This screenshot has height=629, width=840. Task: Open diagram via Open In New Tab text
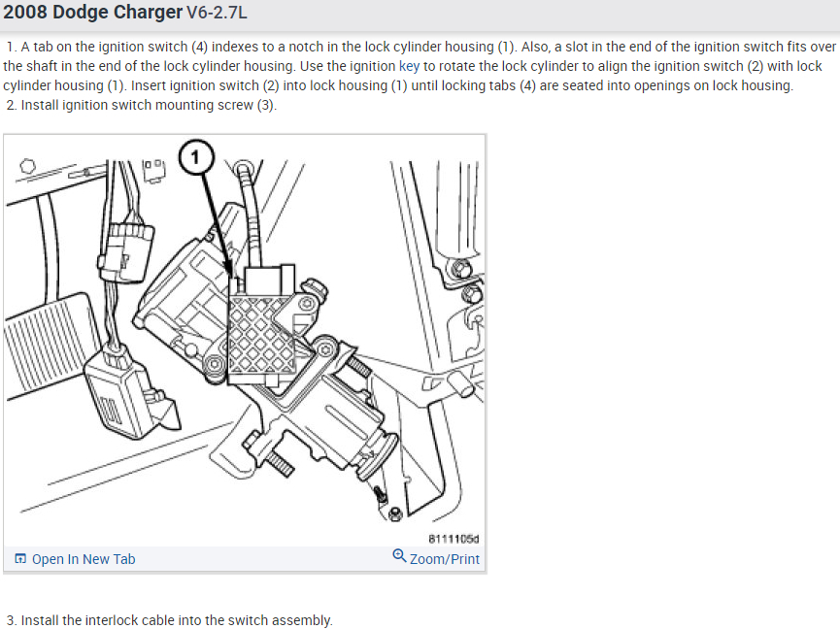pos(84,559)
